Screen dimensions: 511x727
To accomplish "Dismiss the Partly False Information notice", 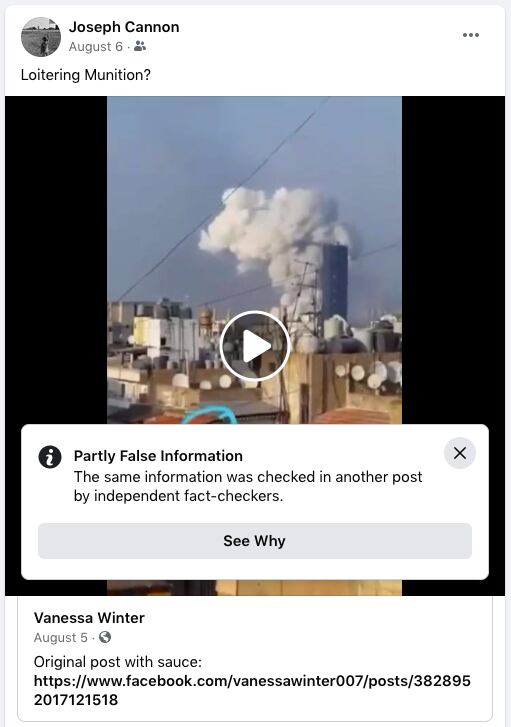I will 460,453.
